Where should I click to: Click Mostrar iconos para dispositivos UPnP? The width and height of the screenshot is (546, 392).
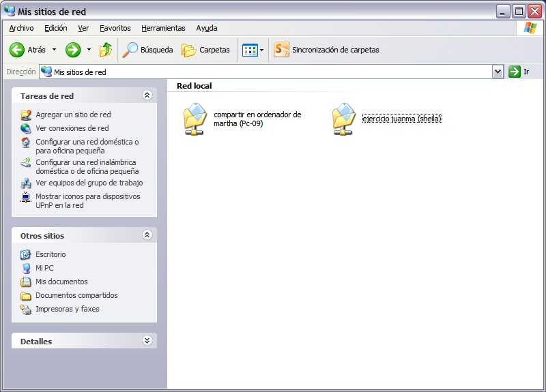(x=88, y=200)
